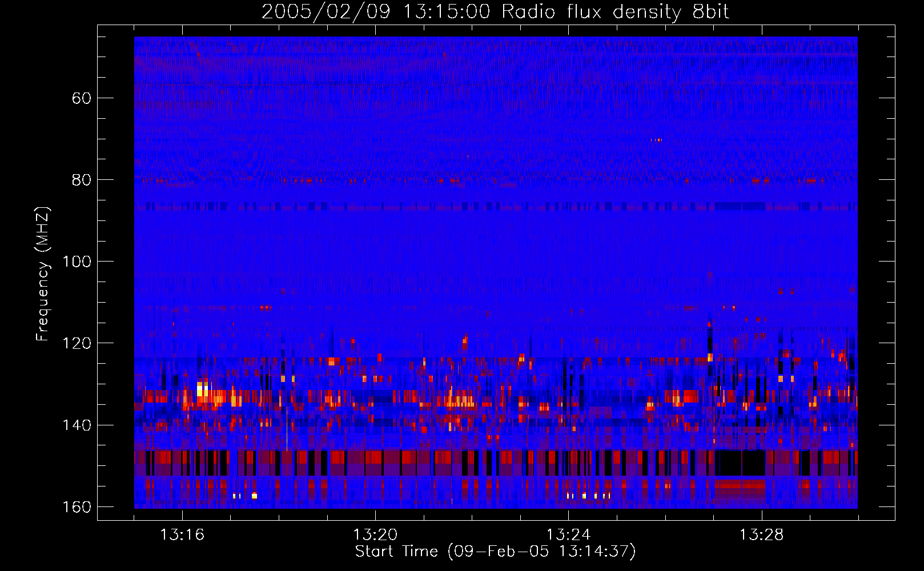This screenshot has height=571, width=924.
Task: Click the 13:24 time tick label
Action: point(568,534)
